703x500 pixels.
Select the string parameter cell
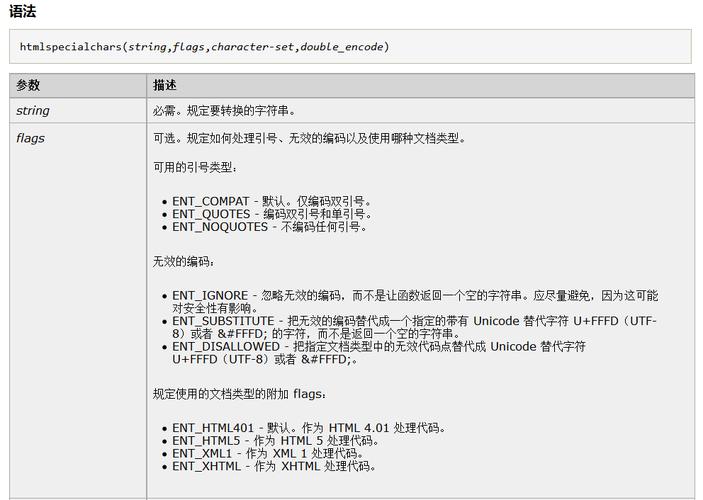[x=78, y=110]
